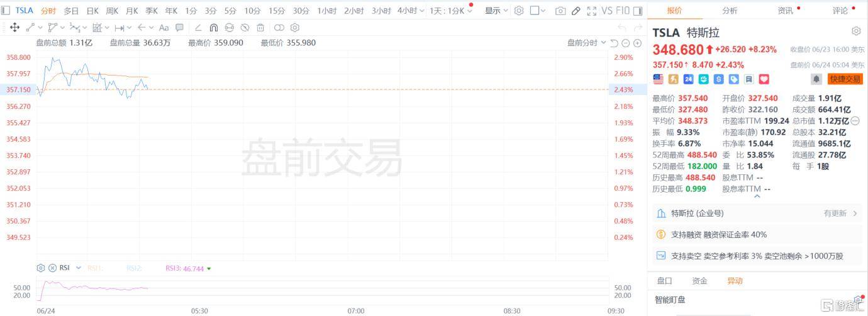This screenshot has height=316, width=868.
Task: Select the horizontal range line tool
Action: click(120, 27)
